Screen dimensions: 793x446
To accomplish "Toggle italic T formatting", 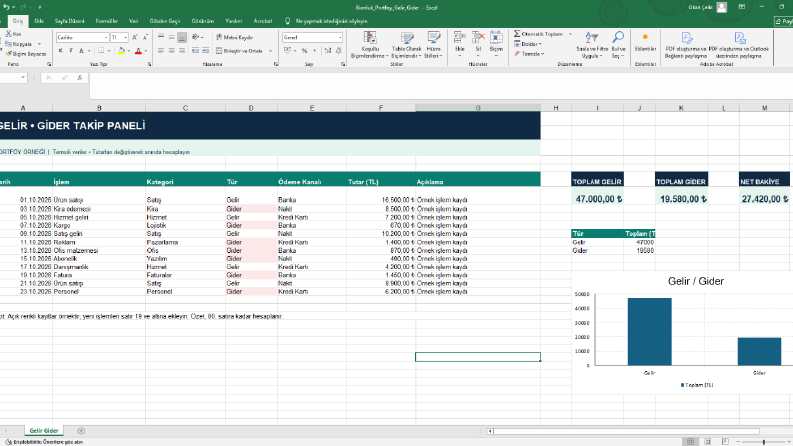I will [71, 51].
